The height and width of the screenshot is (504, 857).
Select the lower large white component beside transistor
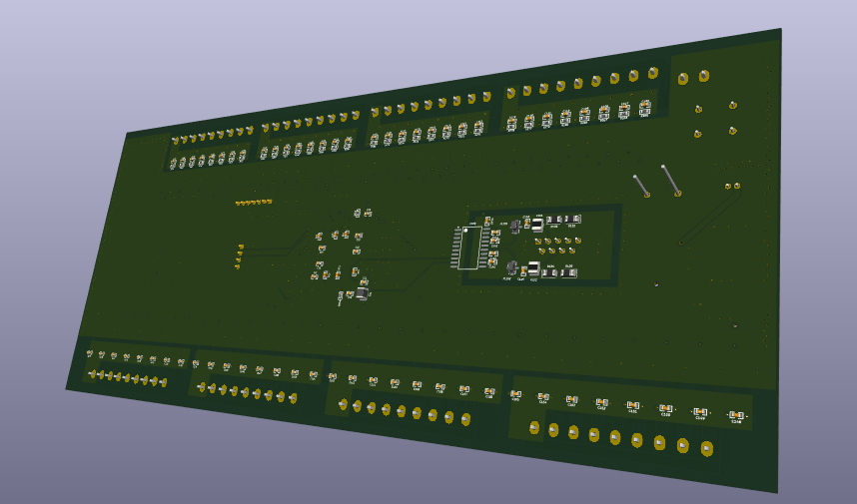[x=533, y=268]
